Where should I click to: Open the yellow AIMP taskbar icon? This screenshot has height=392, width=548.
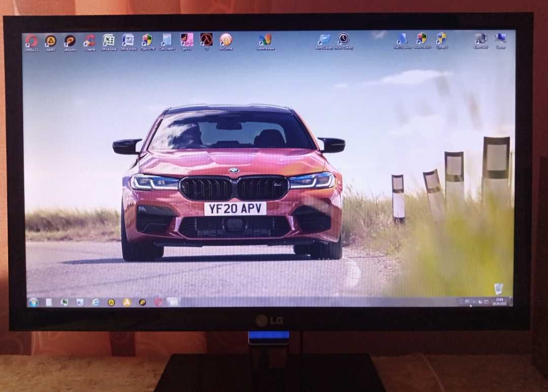pyautogui.click(x=127, y=302)
